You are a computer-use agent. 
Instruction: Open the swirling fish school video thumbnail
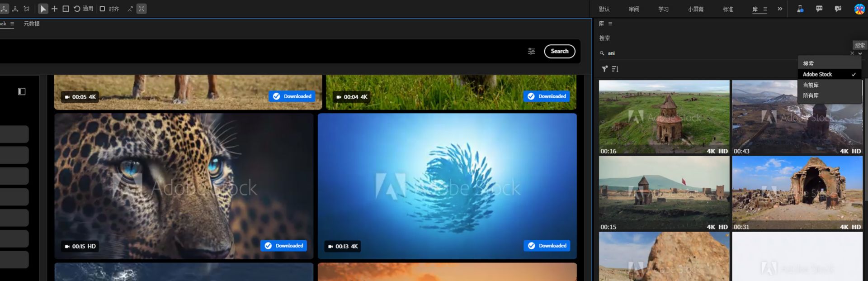point(447,186)
